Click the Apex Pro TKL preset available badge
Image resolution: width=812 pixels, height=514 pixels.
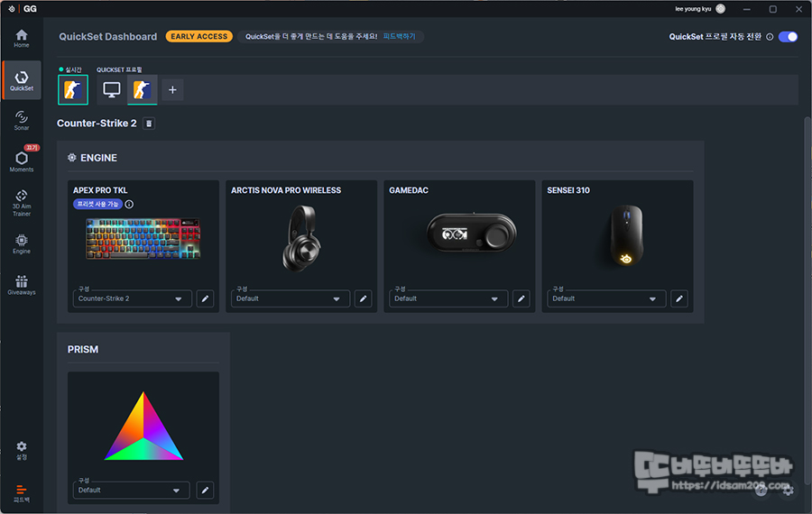coord(97,204)
